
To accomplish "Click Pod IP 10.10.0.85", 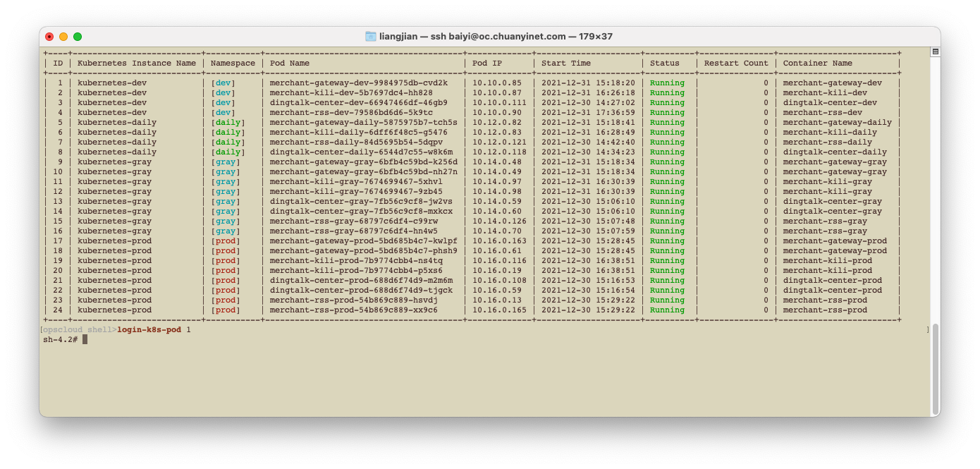I will (x=497, y=83).
